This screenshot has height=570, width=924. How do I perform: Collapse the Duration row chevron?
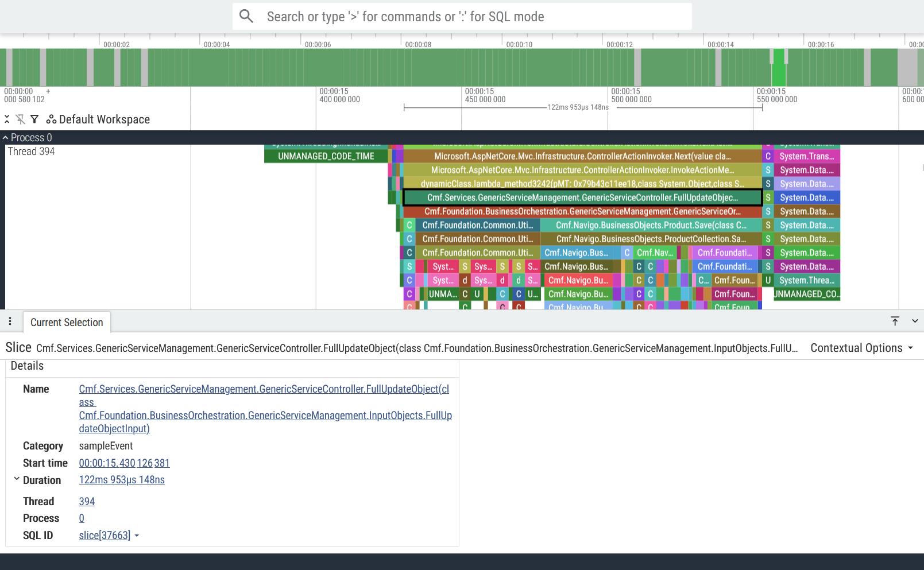[16, 478]
